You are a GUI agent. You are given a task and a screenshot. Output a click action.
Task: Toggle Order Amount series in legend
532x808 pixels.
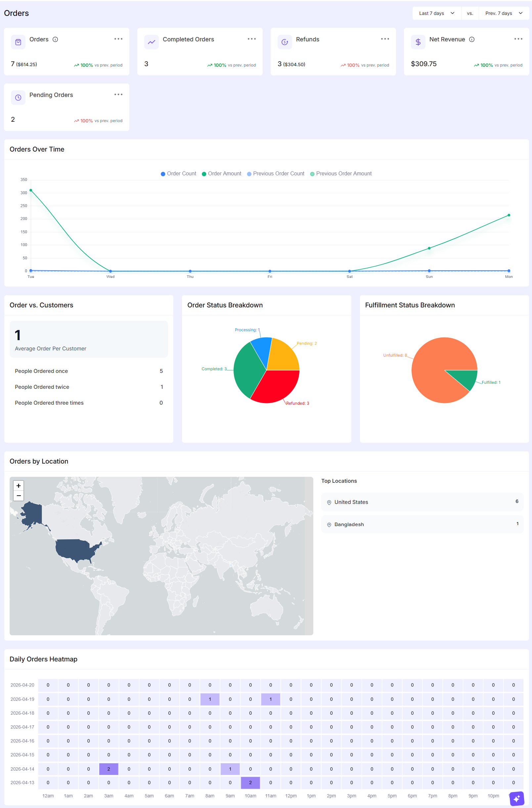[x=221, y=173]
